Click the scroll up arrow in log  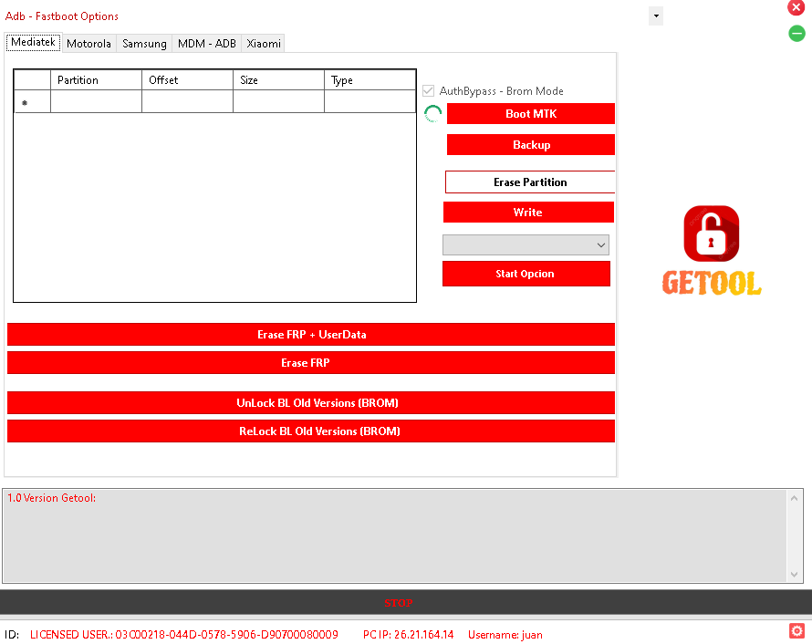point(794,498)
